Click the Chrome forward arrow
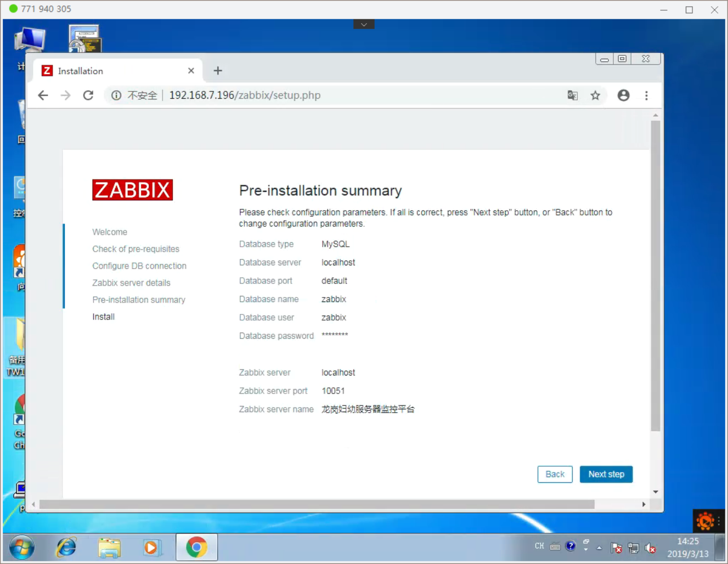Viewport: 728px width, 564px height. point(65,95)
